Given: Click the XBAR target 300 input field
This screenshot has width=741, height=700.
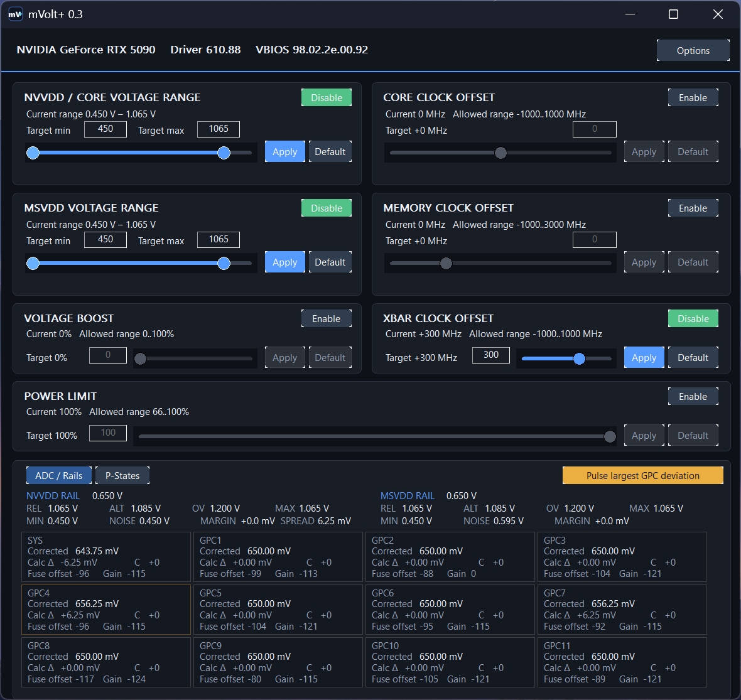Looking at the screenshot, I should click(491, 355).
